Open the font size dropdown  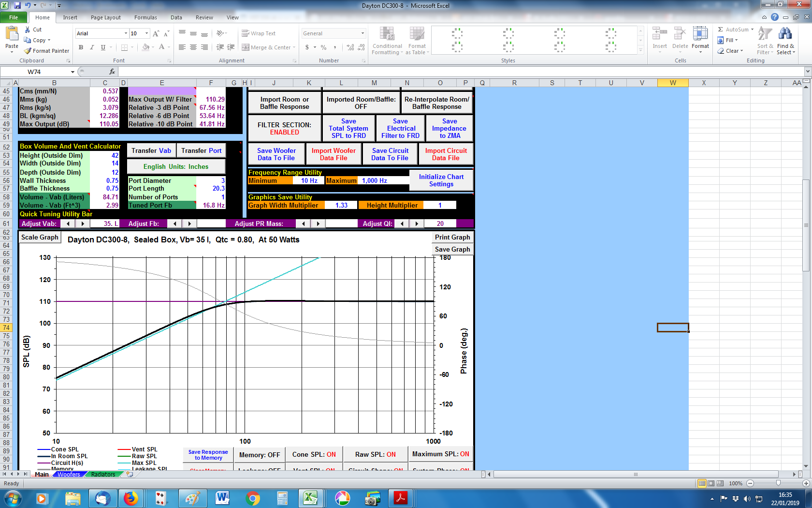[x=147, y=33]
